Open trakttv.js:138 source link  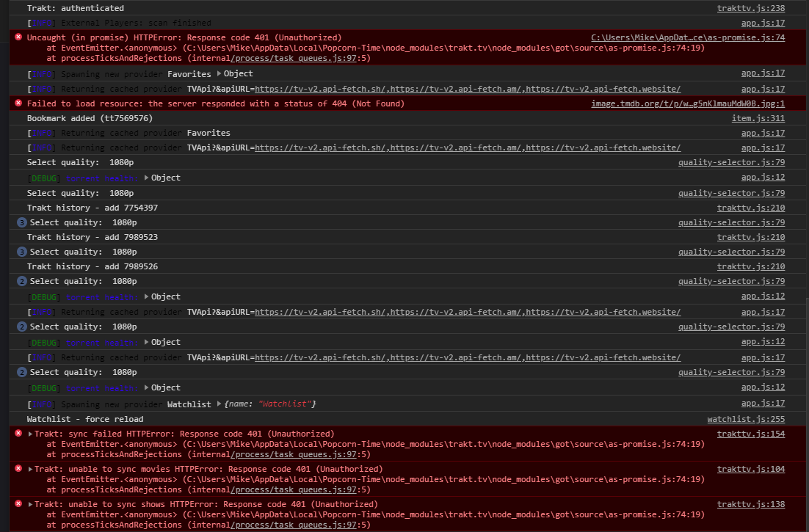tap(751, 504)
